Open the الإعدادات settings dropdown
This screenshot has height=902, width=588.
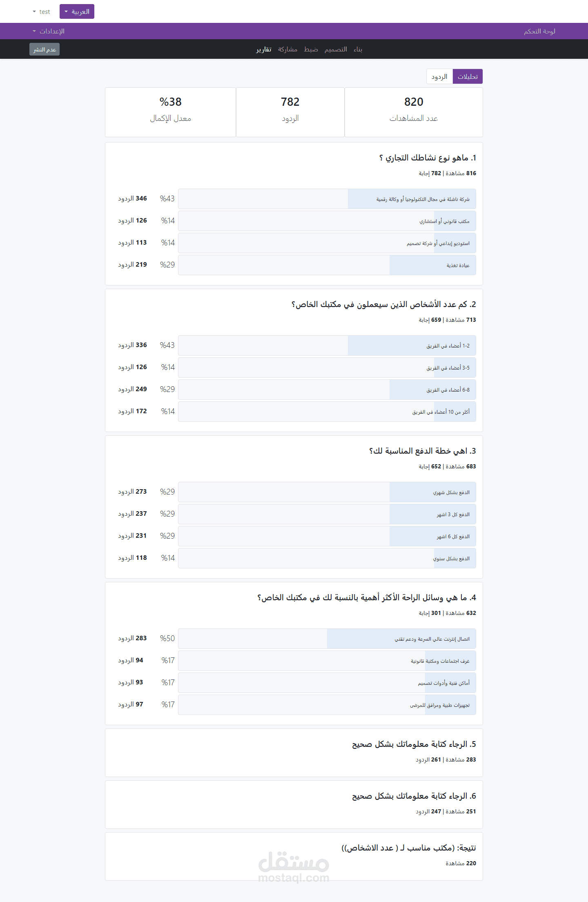tap(49, 31)
